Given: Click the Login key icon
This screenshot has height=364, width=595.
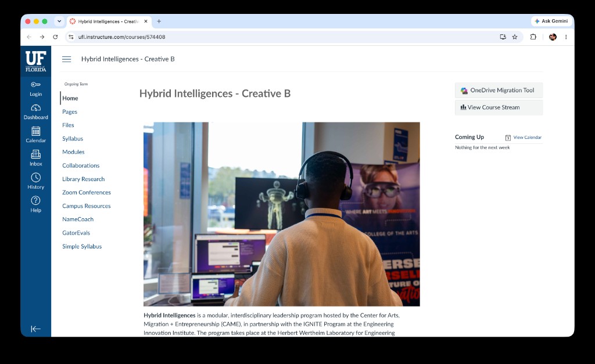Looking at the screenshot, I should (x=35, y=85).
